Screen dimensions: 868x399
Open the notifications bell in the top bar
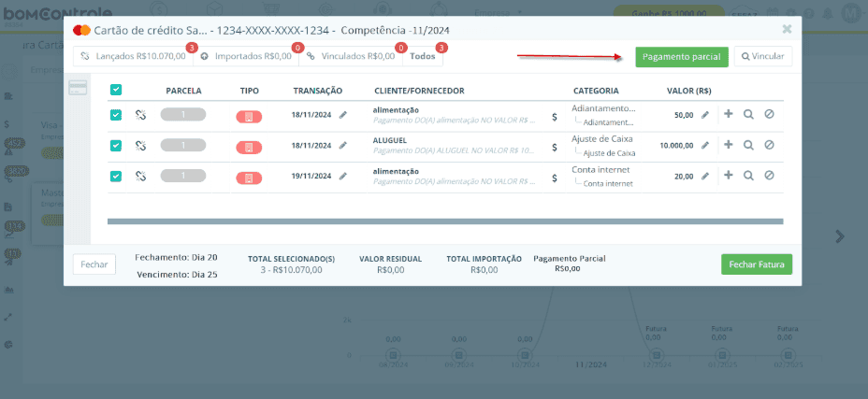(828, 13)
